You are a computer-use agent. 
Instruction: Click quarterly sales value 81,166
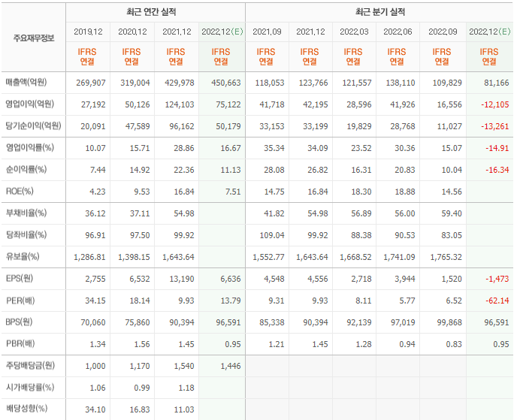click(497, 83)
